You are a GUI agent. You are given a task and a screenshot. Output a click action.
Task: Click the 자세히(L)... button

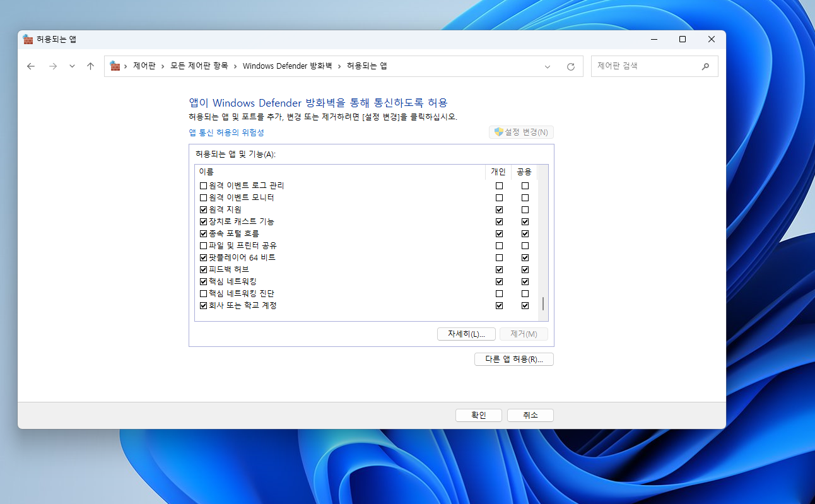pyautogui.click(x=466, y=334)
